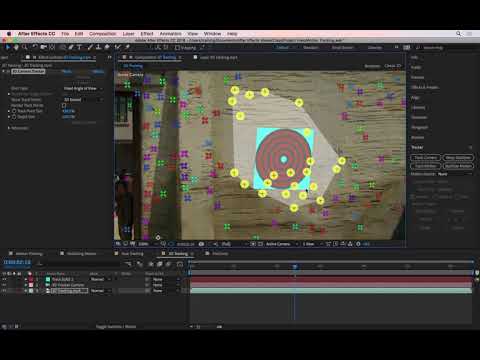480x360 pixels.
Task: Click the Warp Stabilizer button
Action: coord(458,157)
